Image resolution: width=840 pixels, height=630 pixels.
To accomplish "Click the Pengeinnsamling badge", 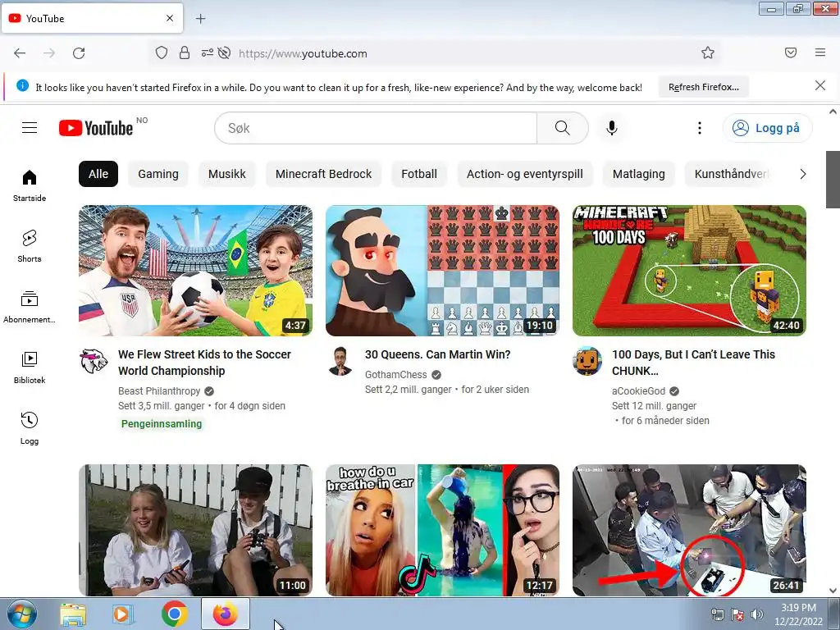I will pos(162,424).
